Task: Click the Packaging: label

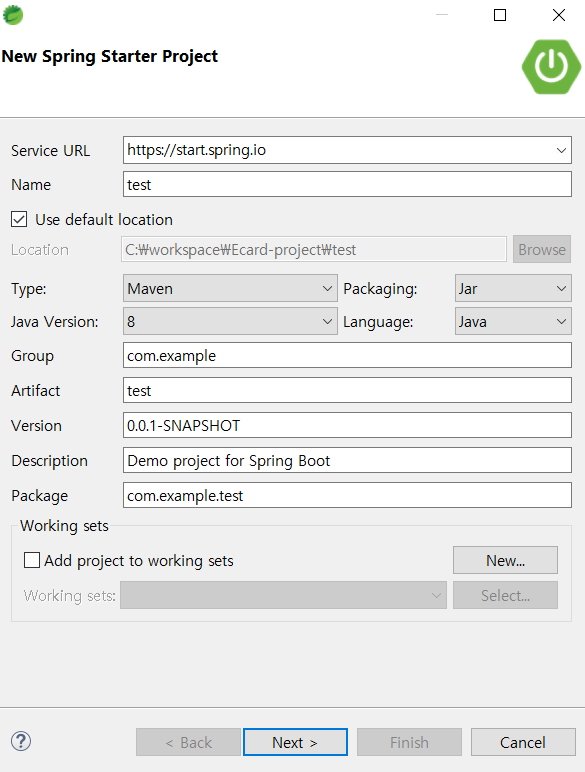Action: (x=380, y=289)
